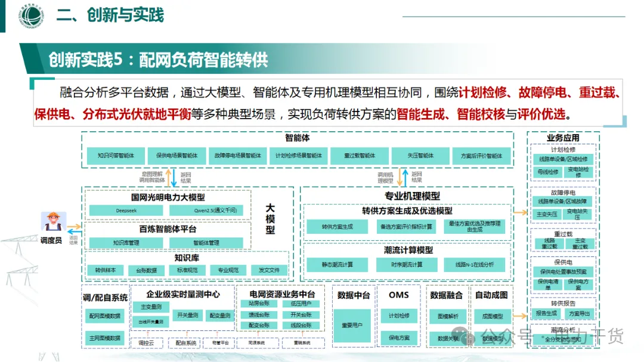Click the 转供样本 box
This screenshot has height=362, width=644.
(x=106, y=270)
